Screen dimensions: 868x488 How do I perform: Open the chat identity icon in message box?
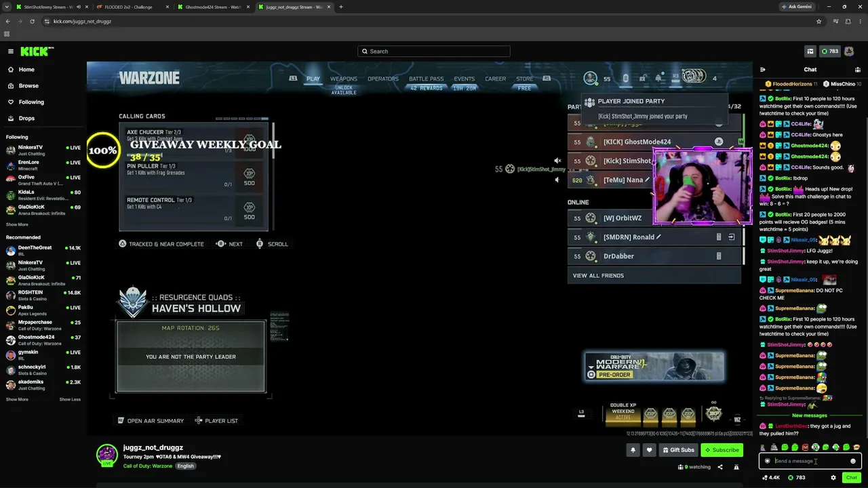pyautogui.click(x=768, y=461)
